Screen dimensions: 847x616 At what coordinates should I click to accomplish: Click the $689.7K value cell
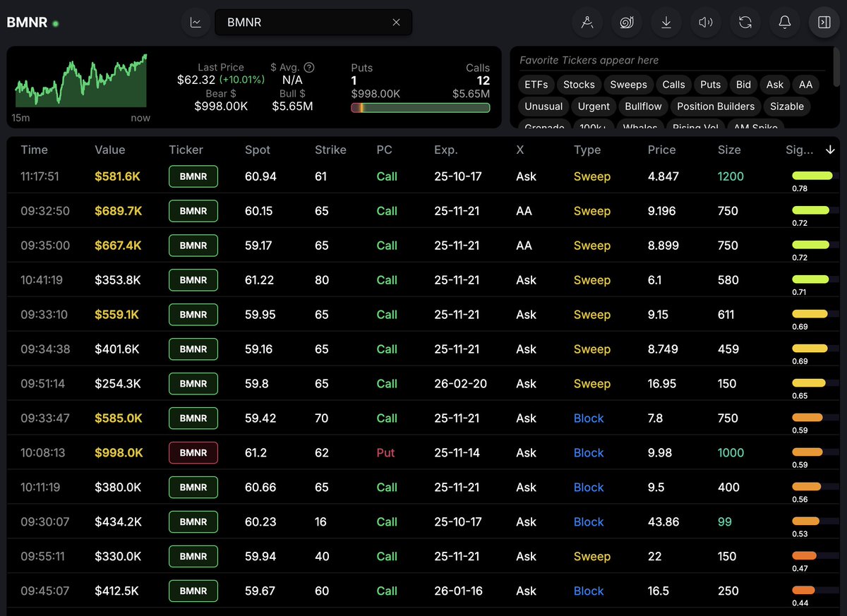(118, 211)
